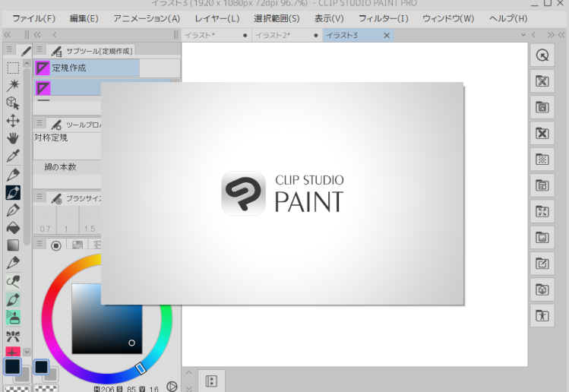Open the レイヤー(L) menu
The height and width of the screenshot is (392, 569).
[x=217, y=18]
